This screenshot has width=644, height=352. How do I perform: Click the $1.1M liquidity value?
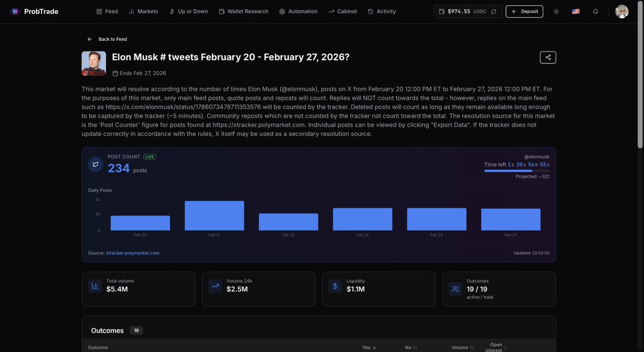(x=356, y=289)
